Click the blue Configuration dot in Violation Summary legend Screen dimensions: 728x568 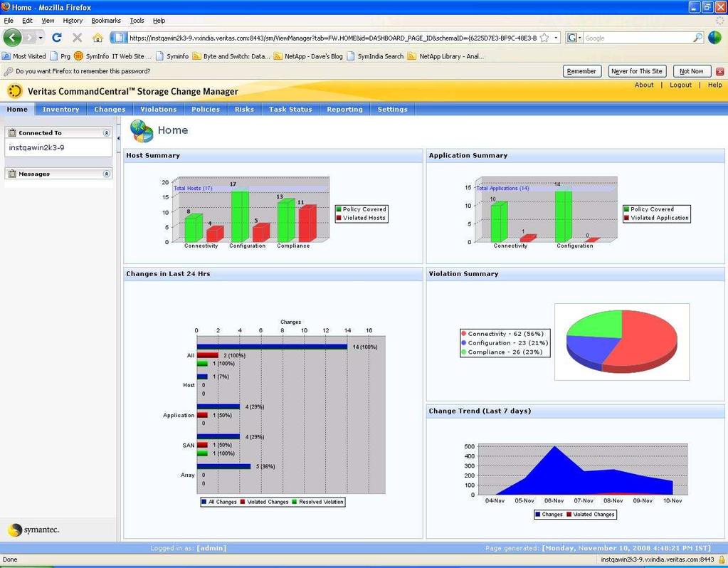point(464,343)
